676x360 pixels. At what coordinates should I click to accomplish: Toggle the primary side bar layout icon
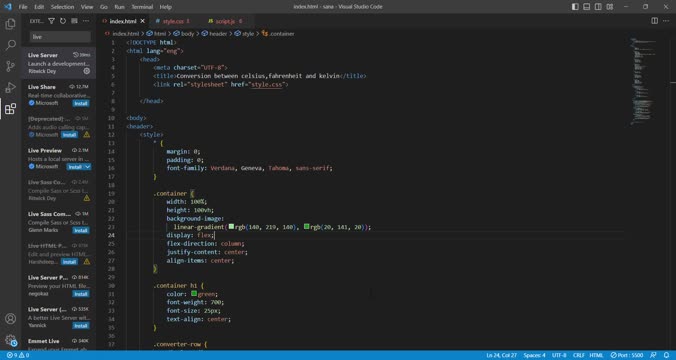[x=575, y=6]
